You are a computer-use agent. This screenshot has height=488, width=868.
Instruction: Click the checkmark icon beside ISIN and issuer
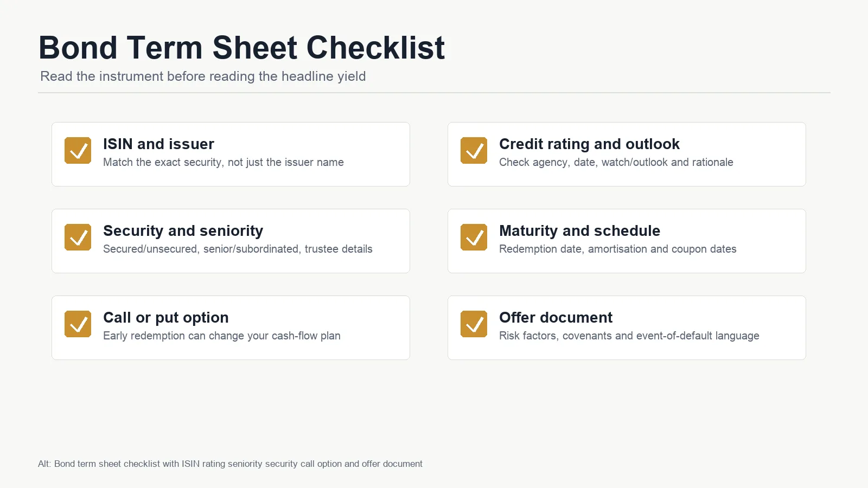pyautogui.click(x=78, y=150)
